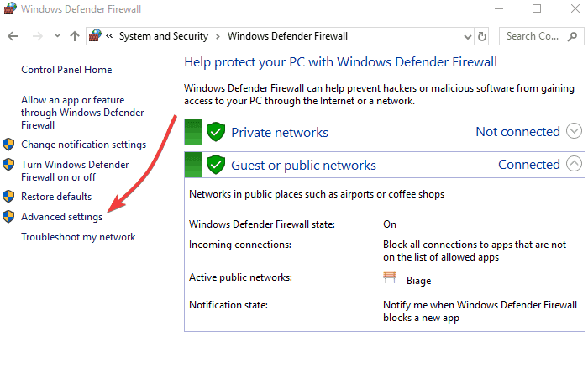The height and width of the screenshot is (374, 588).
Task: Click the shield icon beside Restore defaults
Action: point(9,197)
